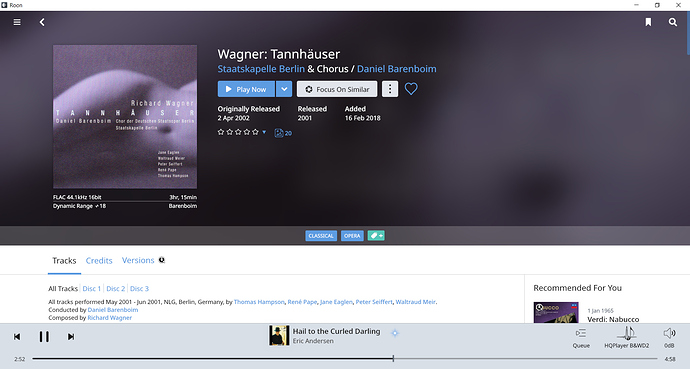Toggle the heart favorite for album

411,89
